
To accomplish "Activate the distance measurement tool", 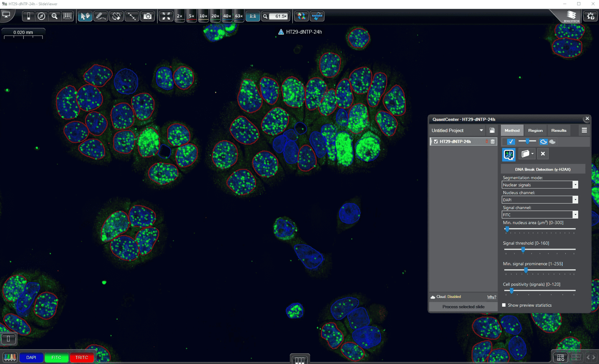I will pos(132,16).
